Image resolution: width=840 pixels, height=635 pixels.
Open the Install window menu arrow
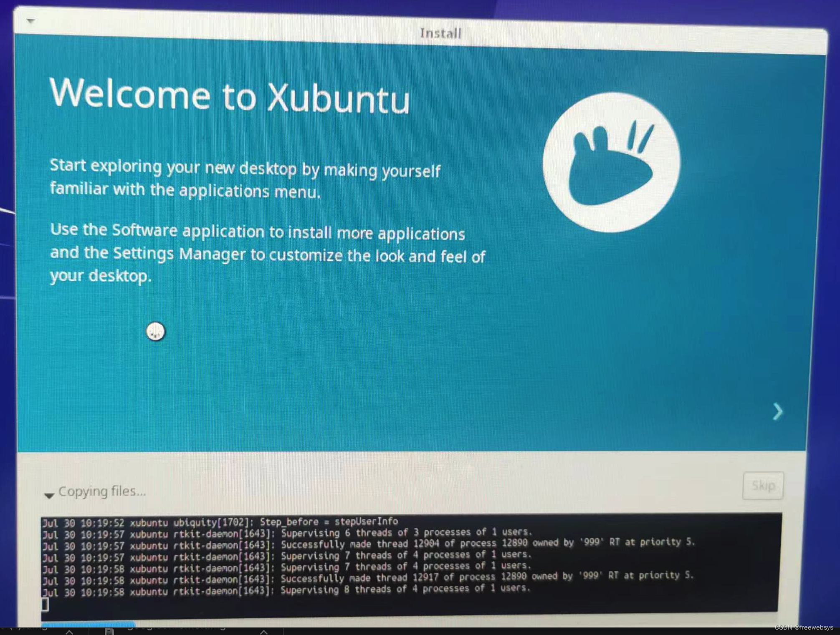point(30,20)
